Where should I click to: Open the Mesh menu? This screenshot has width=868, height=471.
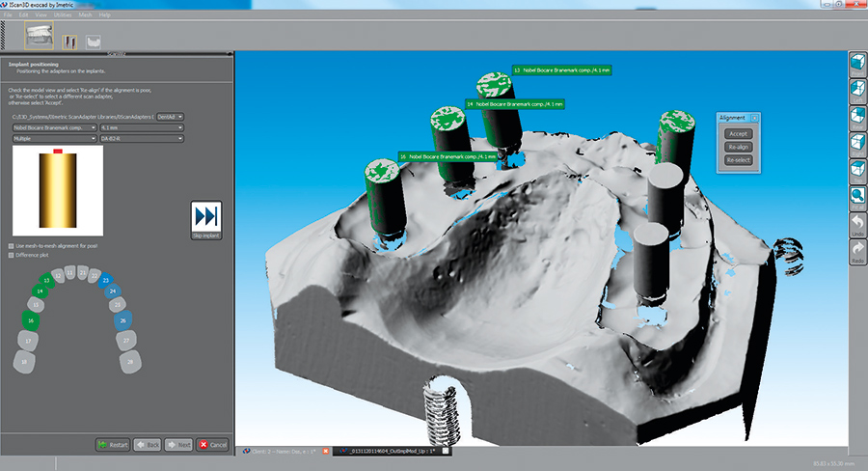pos(85,15)
